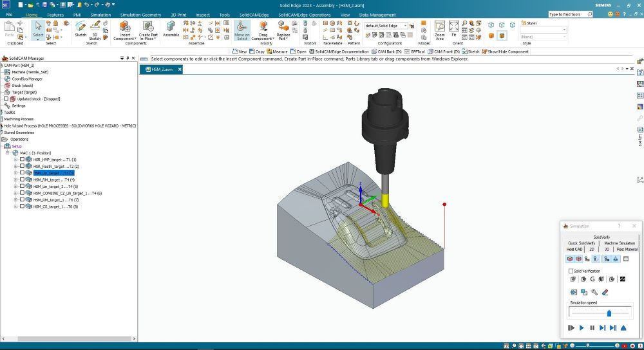Click the black graph icon in Simulation panel

coord(623,279)
